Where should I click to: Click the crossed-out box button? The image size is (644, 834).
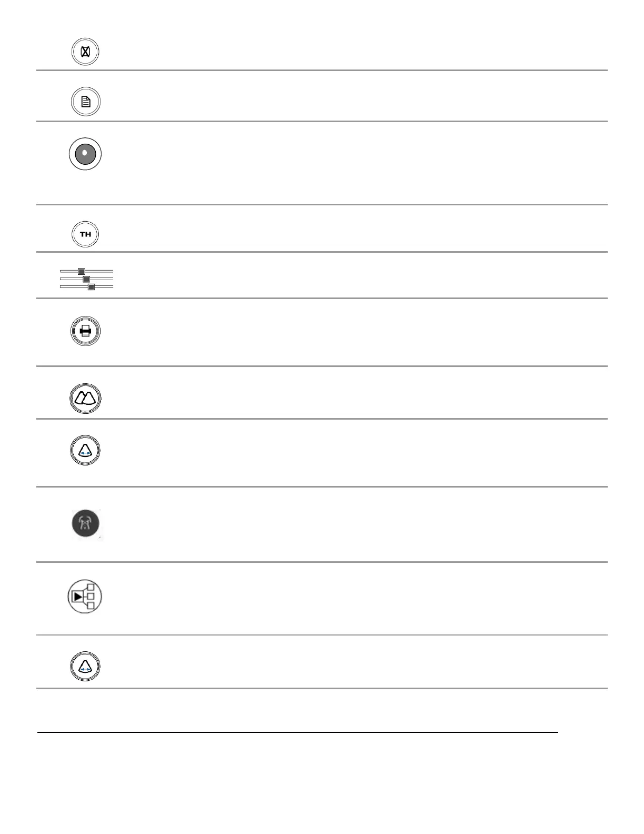tap(85, 52)
